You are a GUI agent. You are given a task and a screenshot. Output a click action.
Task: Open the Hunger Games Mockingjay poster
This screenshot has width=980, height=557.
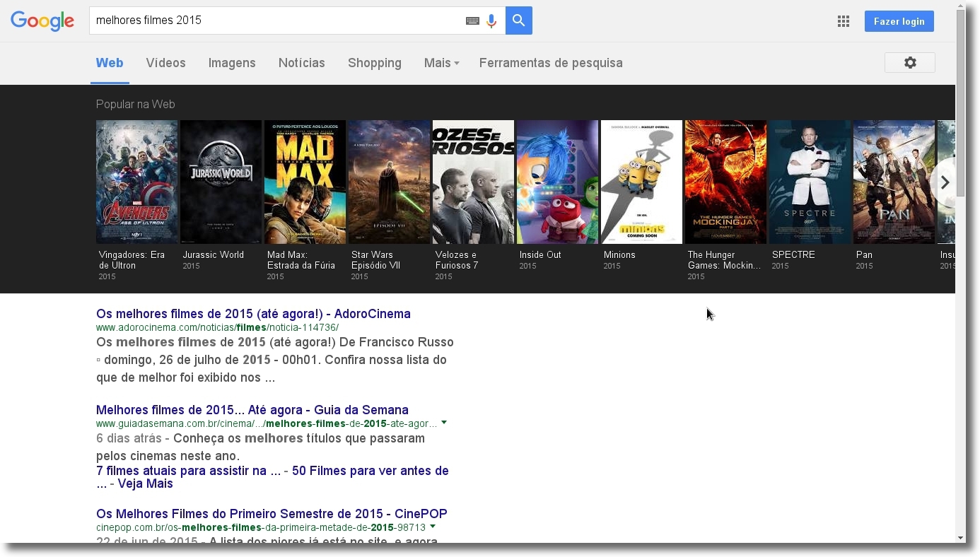click(x=725, y=182)
